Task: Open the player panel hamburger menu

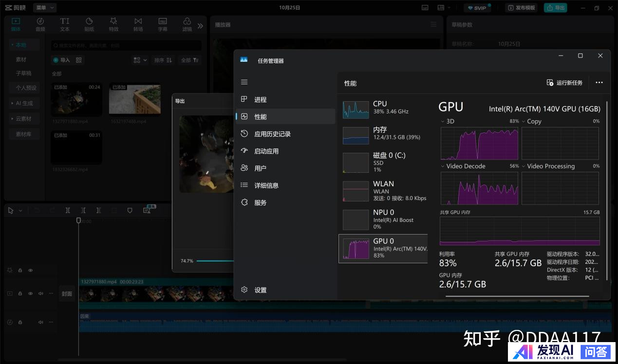Action: [x=433, y=24]
